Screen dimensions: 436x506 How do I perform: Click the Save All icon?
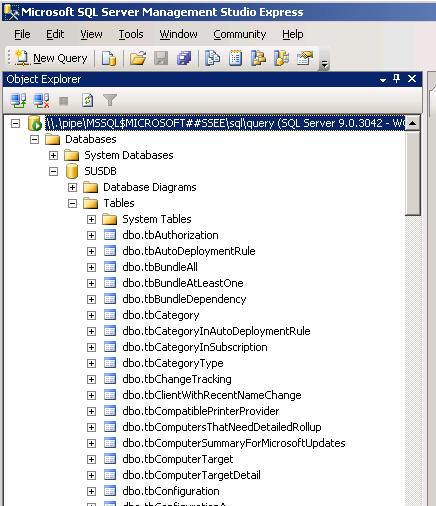[184, 58]
